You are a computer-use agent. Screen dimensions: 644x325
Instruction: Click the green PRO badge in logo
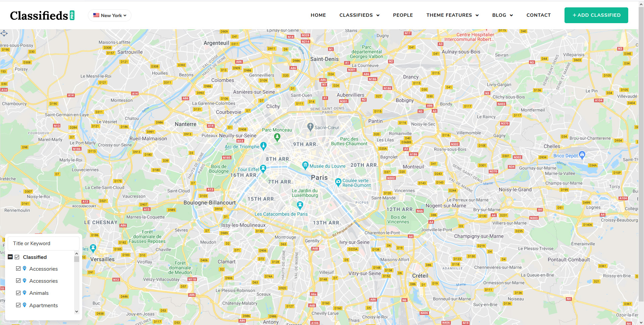(x=72, y=15)
